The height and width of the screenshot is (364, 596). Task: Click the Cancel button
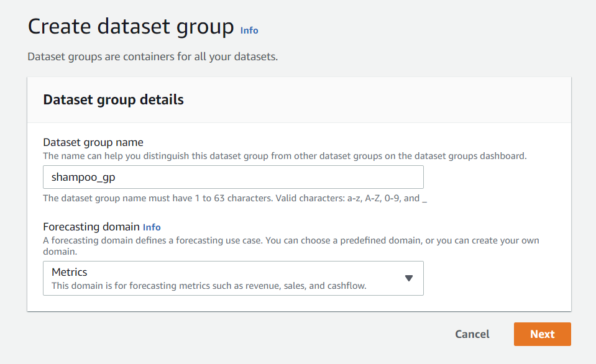tap(472, 334)
